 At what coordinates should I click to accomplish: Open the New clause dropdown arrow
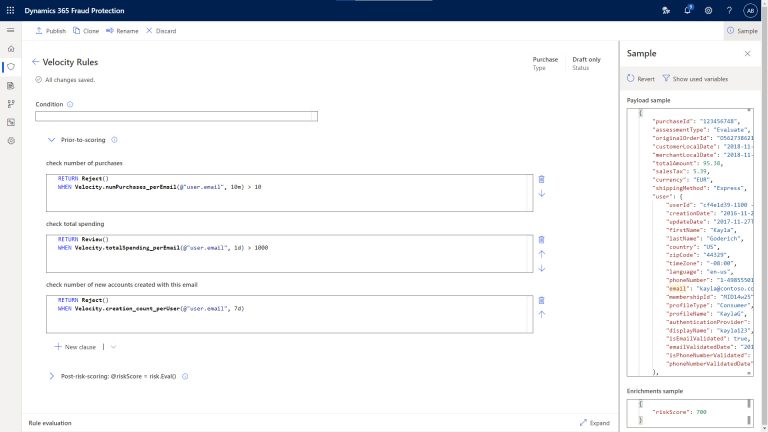coord(113,347)
